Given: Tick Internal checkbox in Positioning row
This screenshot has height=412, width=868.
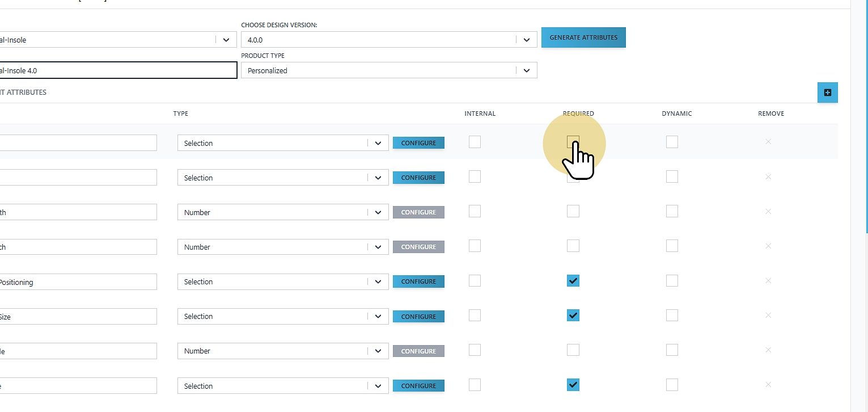Looking at the screenshot, I should 475,281.
